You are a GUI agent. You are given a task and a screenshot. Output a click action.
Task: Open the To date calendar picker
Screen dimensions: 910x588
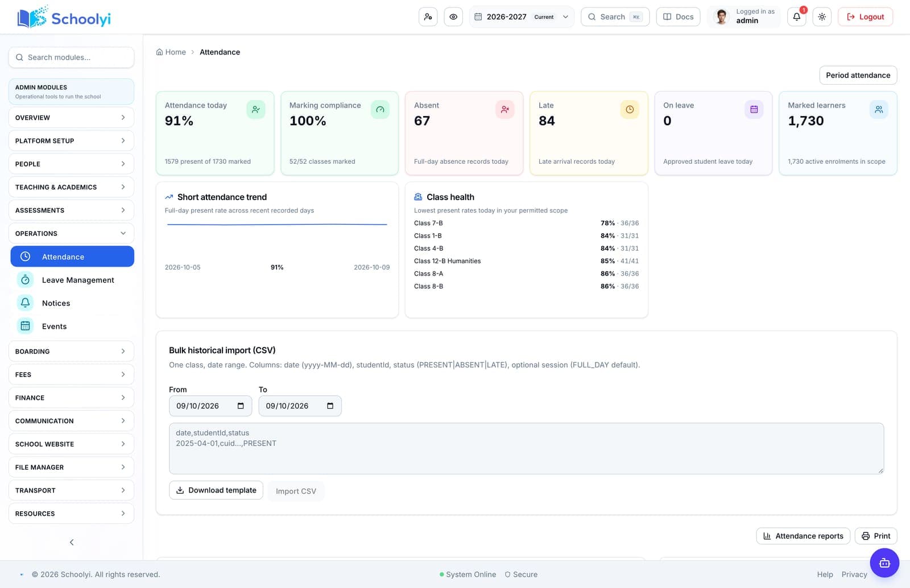pyautogui.click(x=330, y=406)
